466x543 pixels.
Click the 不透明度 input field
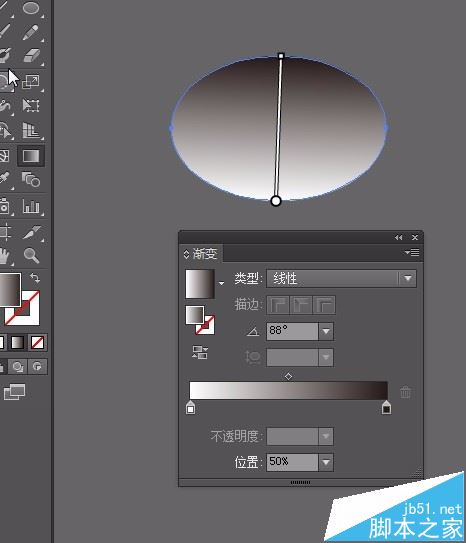pyautogui.click(x=292, y=436)
